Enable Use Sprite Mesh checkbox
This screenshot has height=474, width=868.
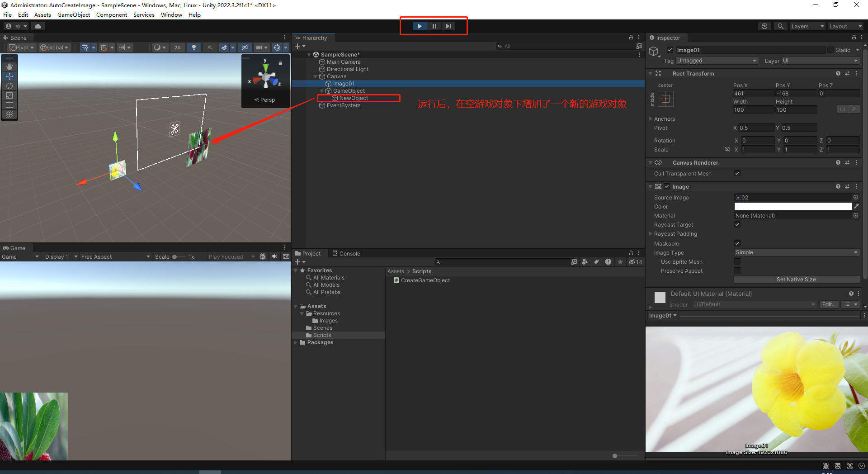tap(737, 261)
